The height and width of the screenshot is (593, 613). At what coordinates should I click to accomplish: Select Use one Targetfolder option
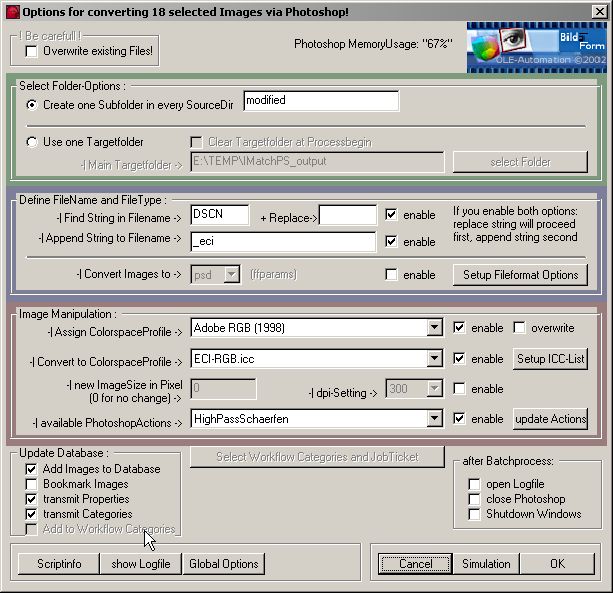32,142
